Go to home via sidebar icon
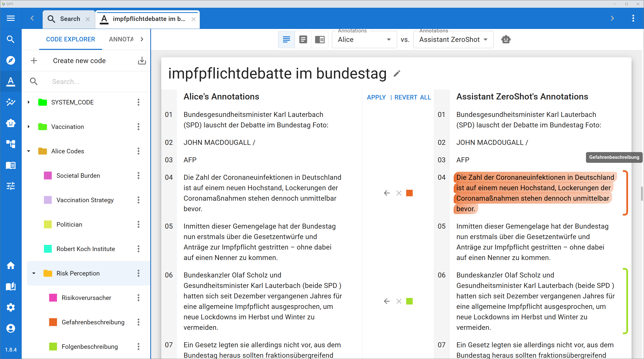 tap(10, 266)
